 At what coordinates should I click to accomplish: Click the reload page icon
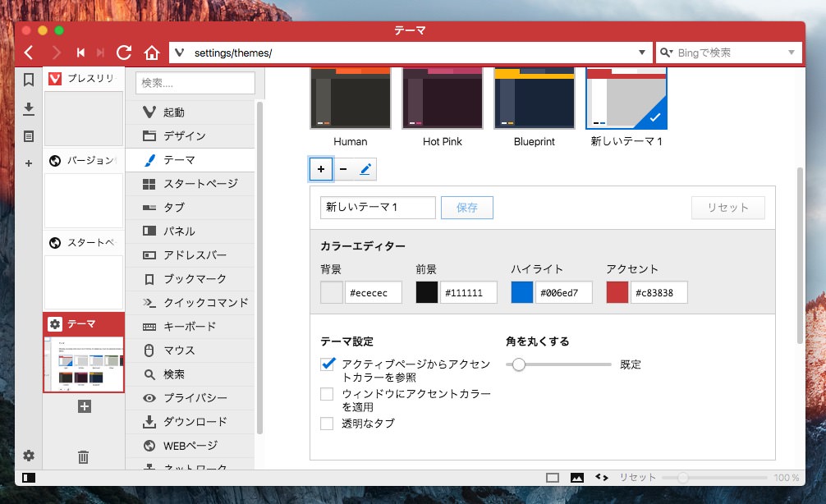pyautogui.click(x=124, y=53)
